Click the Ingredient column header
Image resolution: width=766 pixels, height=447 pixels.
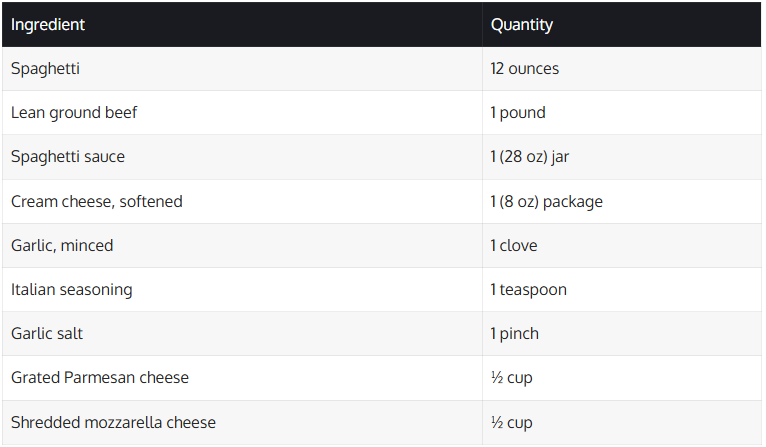[48, 25]
